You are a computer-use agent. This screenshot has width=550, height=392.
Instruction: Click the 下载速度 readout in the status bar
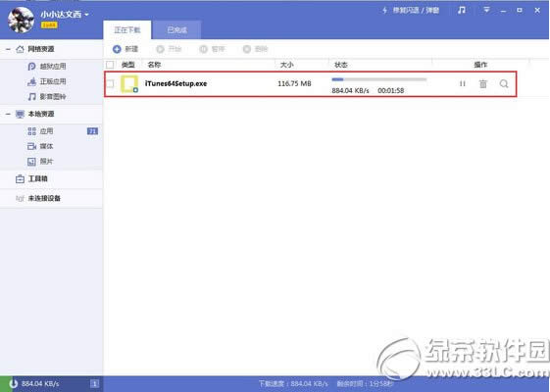[293, 384]
